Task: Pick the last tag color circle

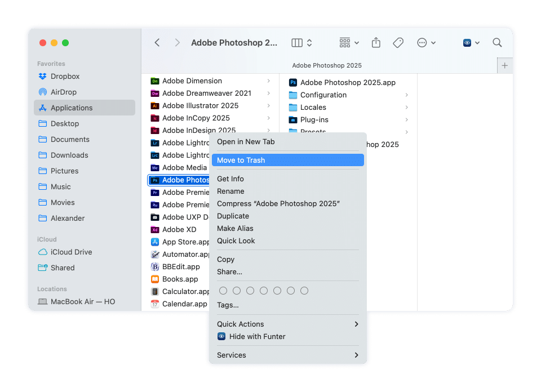Action: click(x=304, y=291)
